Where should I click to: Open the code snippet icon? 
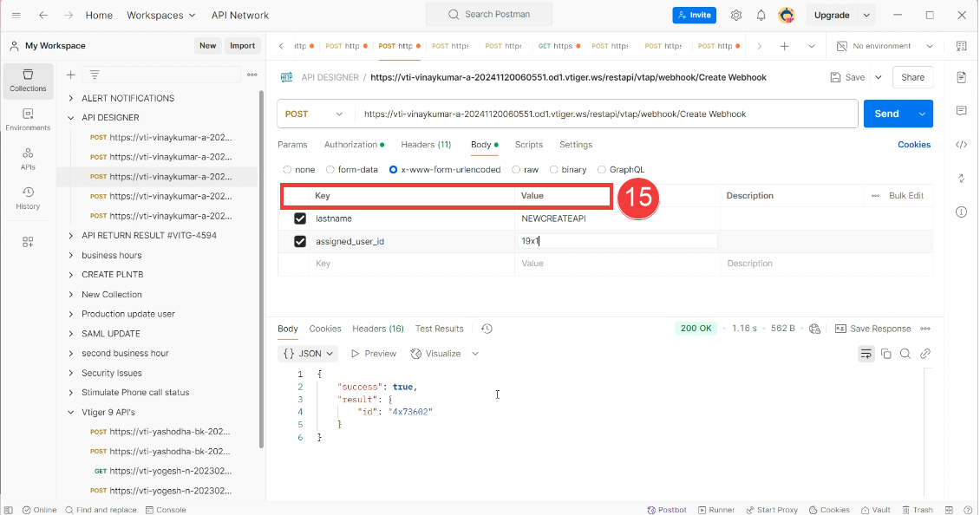(x=961, y=145)
